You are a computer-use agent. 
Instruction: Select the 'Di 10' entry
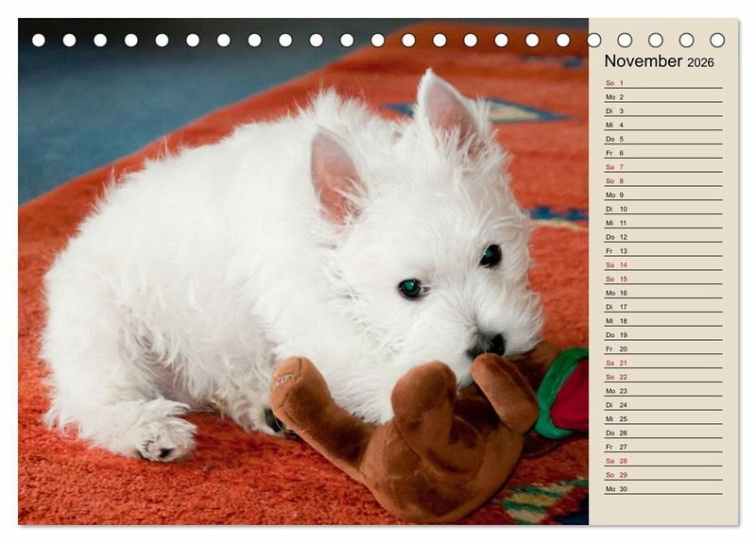click(x=663, y=209)
